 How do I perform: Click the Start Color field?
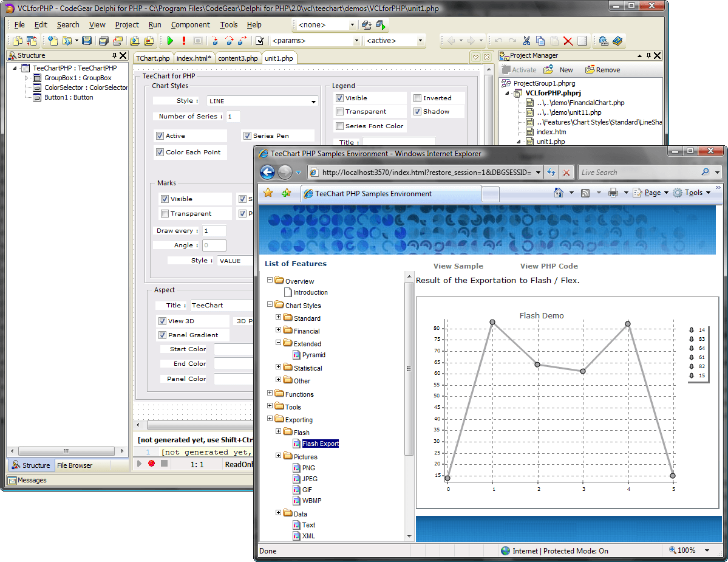(233, 349)
